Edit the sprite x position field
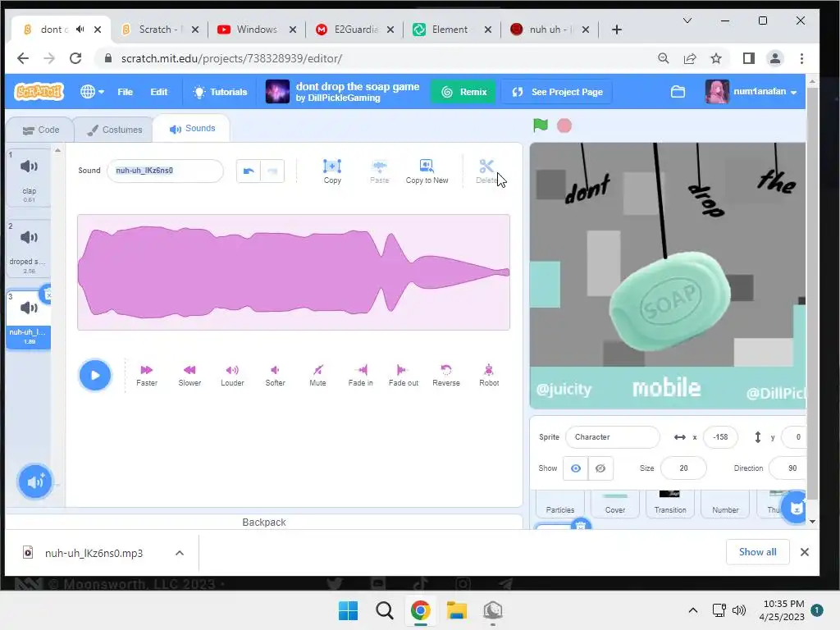 (720, 437)
